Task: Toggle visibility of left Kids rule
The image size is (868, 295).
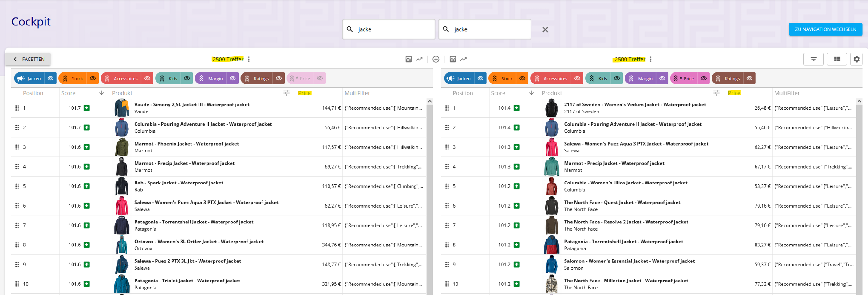Action: pyautogui.click(x=187, y=78)
